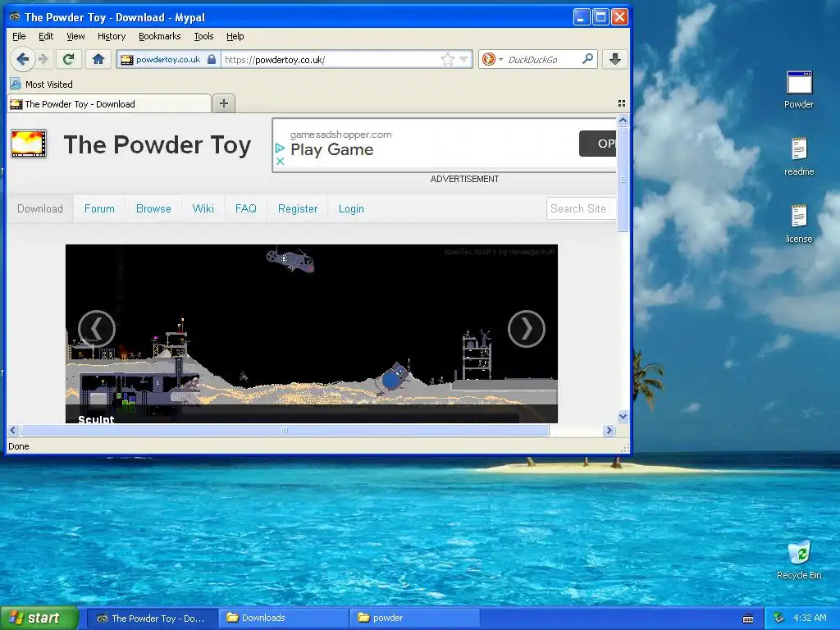Switch to the Downloads taskbar window

coord(284,618)
